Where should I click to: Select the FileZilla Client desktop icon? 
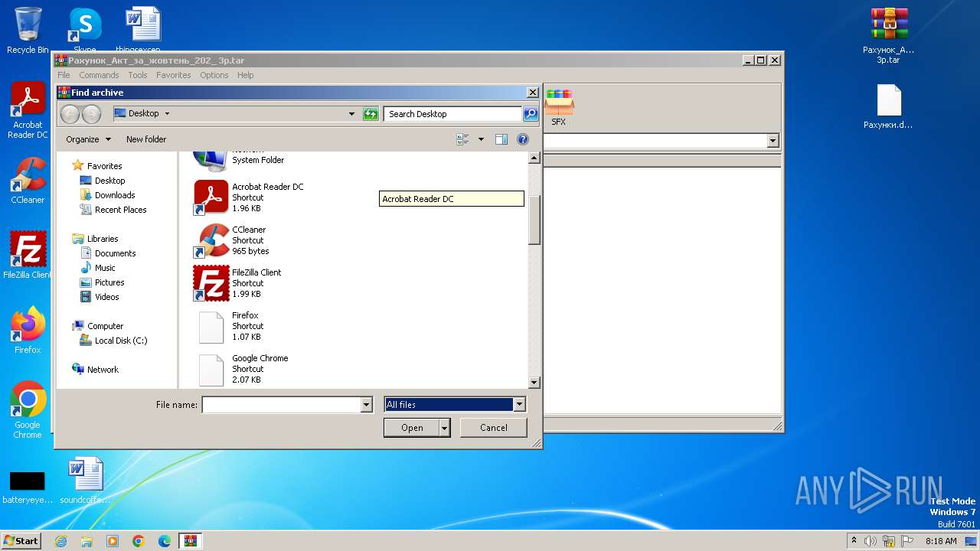click(x=28, y=256)
